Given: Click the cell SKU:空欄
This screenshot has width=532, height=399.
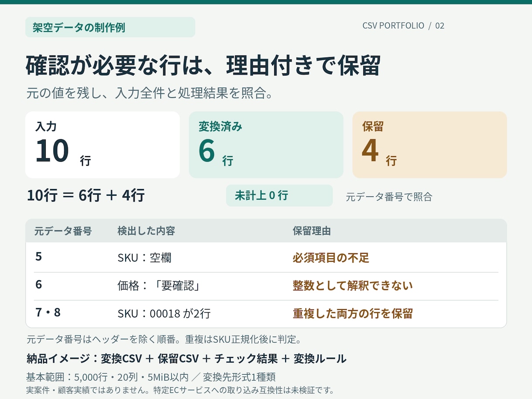Looking at the screenshot, I should 144,258.
